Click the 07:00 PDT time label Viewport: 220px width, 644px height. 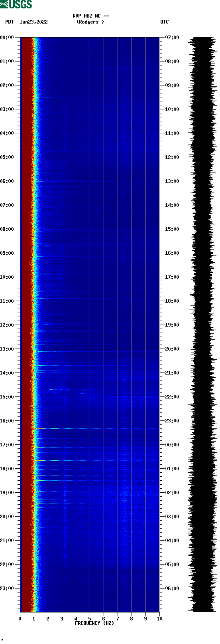coord(7,205)
